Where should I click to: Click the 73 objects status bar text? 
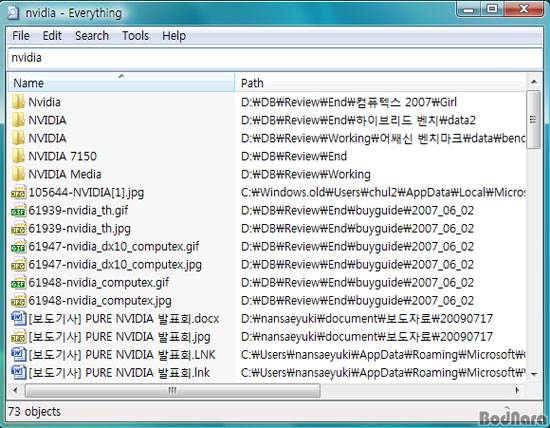pos(34,412)
